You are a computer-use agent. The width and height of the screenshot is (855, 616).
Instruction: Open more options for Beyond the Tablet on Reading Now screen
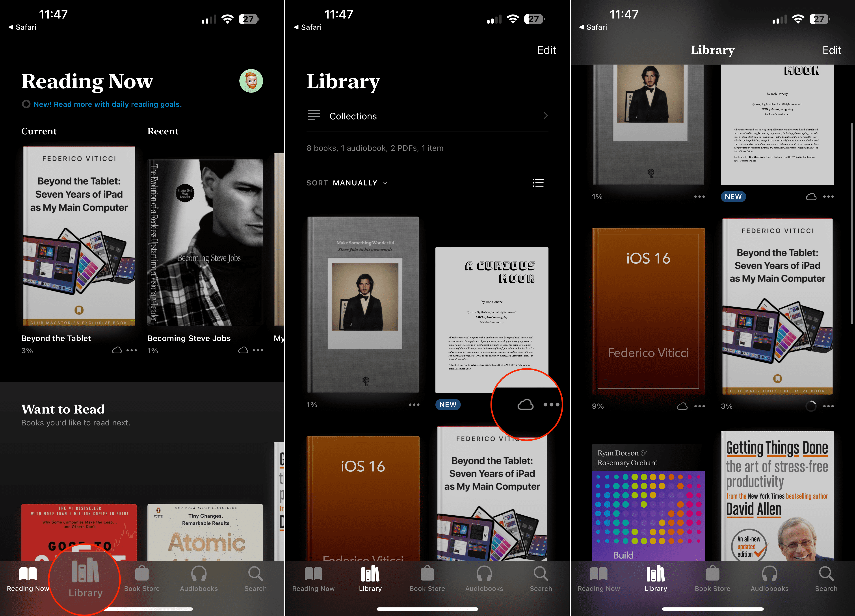[x=132, y=350]
